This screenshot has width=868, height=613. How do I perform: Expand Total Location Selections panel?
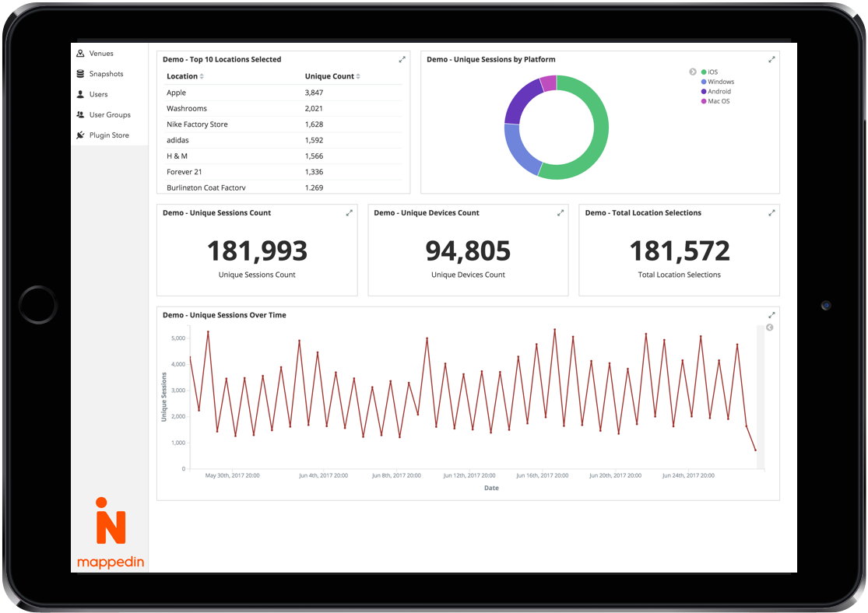[x=771, y=212]
